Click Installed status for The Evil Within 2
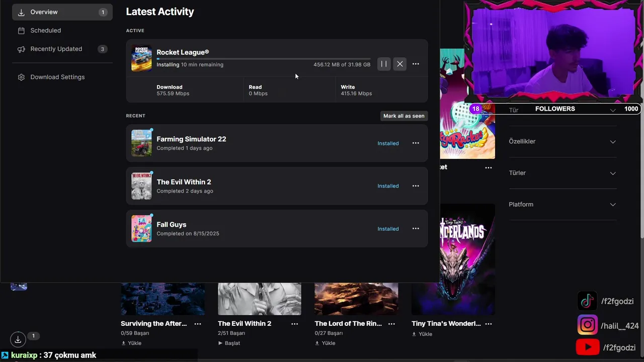The height and width of the screenshot is (362, 644). 388,186
